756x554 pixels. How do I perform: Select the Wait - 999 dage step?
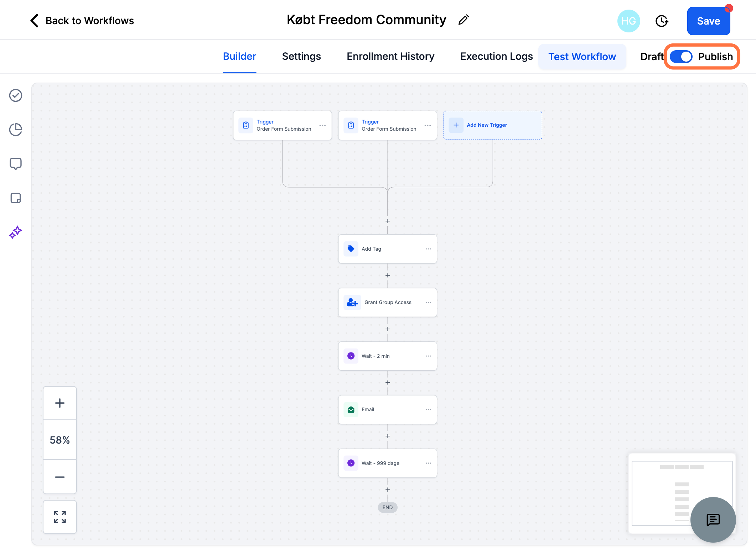pyautogui.click(x=387, y=463)
